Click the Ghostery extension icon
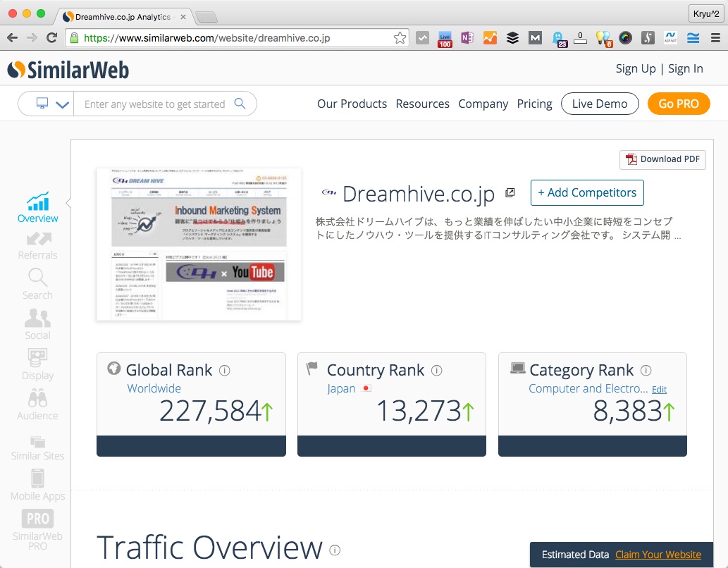 coord(559,39)
